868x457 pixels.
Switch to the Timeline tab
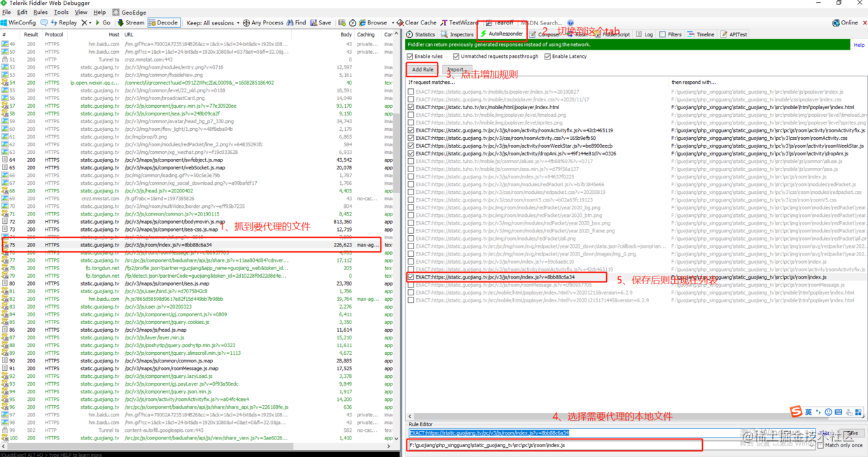point(701,34)
